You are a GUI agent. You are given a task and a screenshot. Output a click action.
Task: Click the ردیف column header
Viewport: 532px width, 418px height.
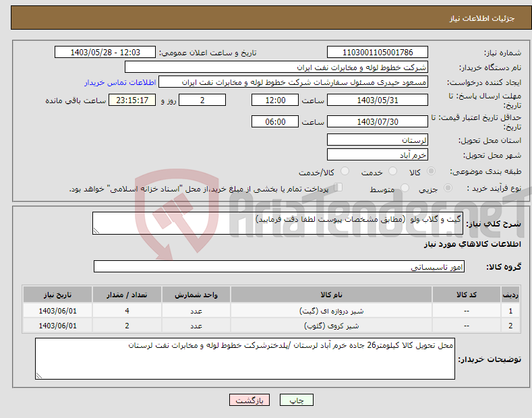(x=510, y=295)
